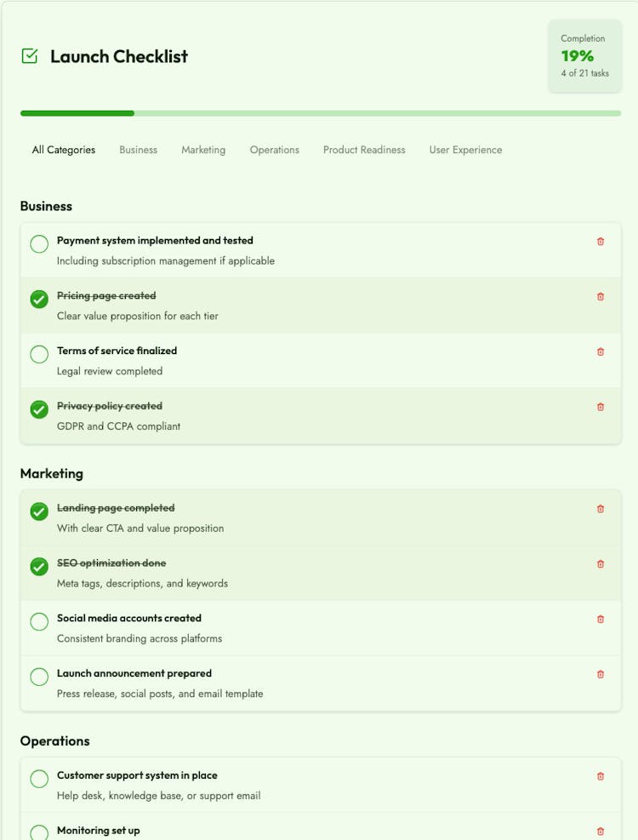The width and height of the screenshot is (638, 840).
Task: Switch to the Business category tab
Action: (x=138, y=150)
